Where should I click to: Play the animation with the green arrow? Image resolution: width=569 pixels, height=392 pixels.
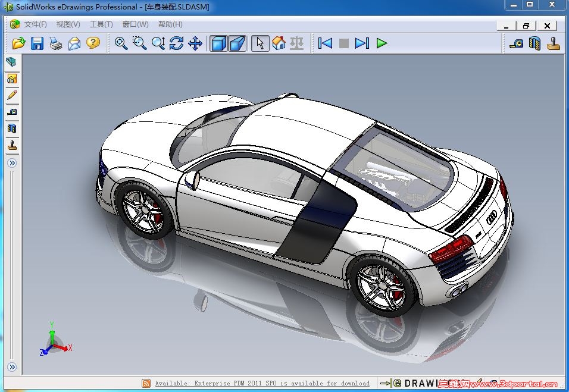pyautogui.click(x=382, y=43)
